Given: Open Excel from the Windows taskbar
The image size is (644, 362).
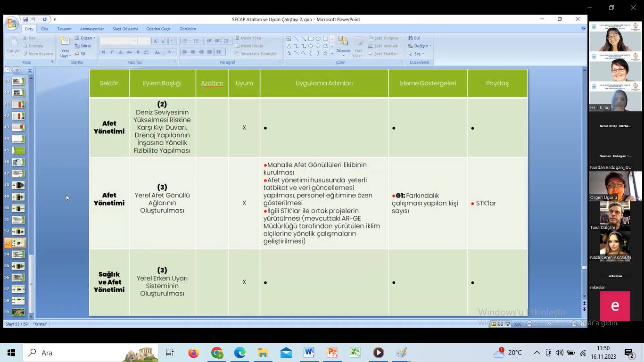Looking at the screenshot, I should pos(355,353).
